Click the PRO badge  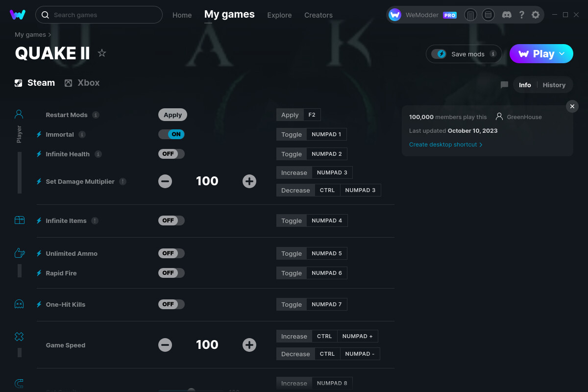point(450,15)
